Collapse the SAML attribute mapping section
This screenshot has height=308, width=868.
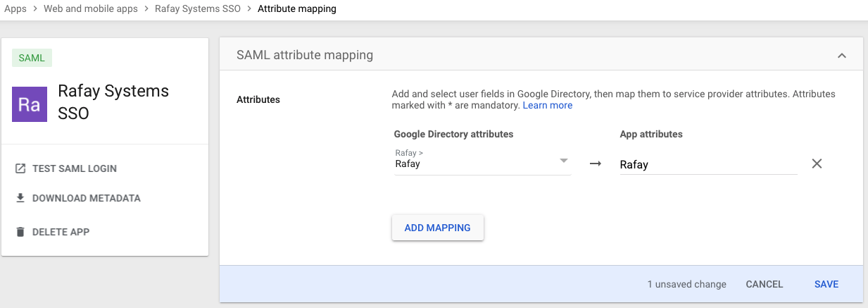click(841, 56)
